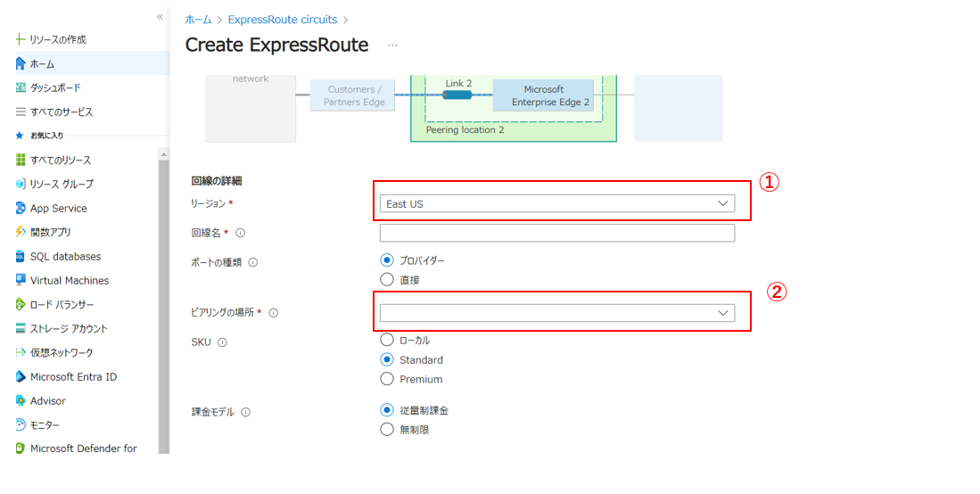
Task: Go to ホーム in the sidebar
Action: click(x=43, y=64)
